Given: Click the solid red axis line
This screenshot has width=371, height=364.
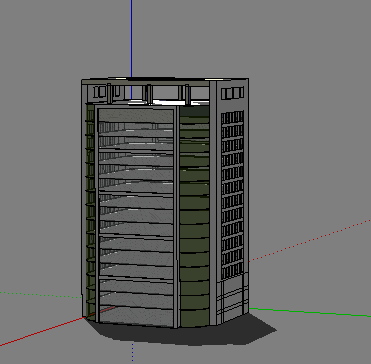Looking at the screenshot, I should tap(42, 332).
